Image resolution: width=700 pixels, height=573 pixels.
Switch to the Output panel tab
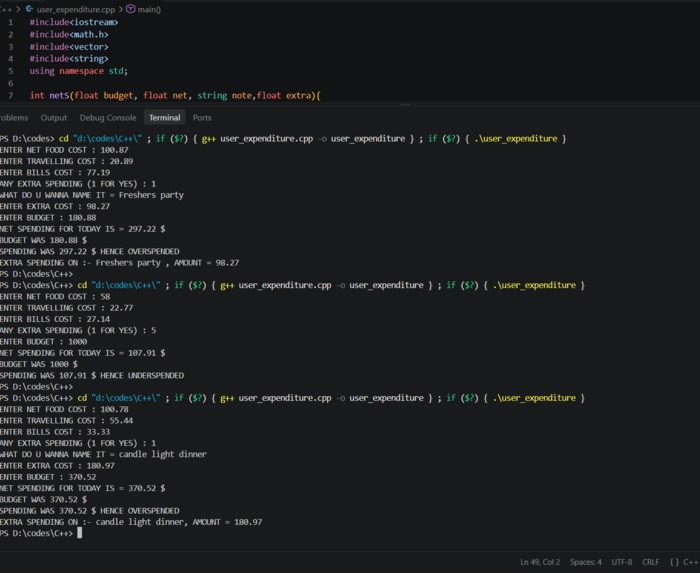point(54,118)
